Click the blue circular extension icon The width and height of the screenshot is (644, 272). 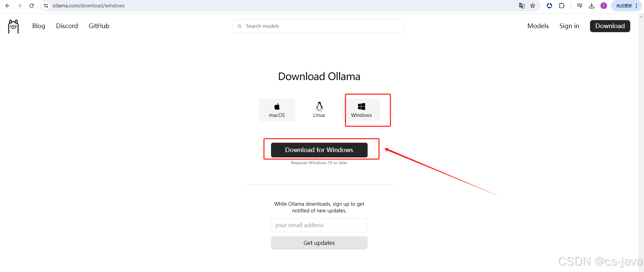(549, 6)
